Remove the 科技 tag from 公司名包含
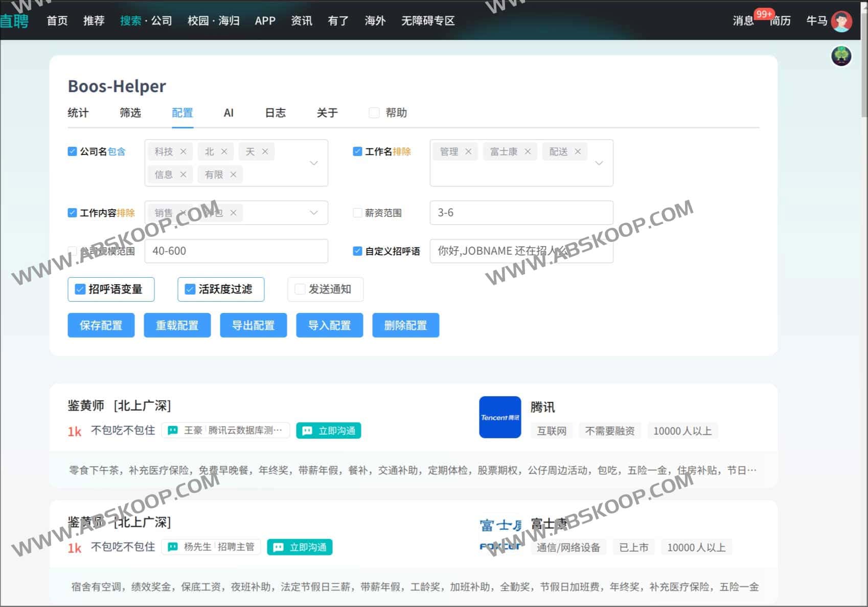Image resolution: width=868 pixels, height=607 pixels. (184, 151)
